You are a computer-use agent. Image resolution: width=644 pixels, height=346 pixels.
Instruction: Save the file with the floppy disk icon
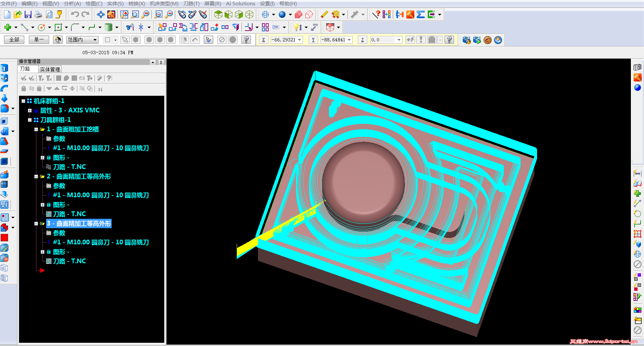(28, 14)
